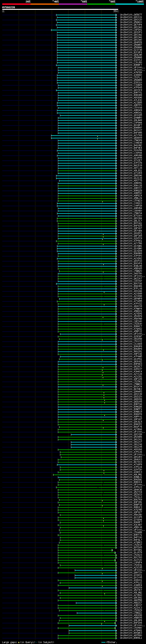Click the alignment bar for UniRef100_C6FDV1
Viewport: 146px width, 644px height.
tap(84, 30)
